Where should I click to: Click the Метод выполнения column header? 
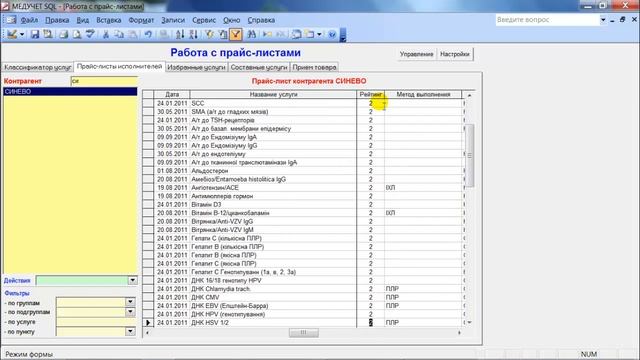click(423, 94)
